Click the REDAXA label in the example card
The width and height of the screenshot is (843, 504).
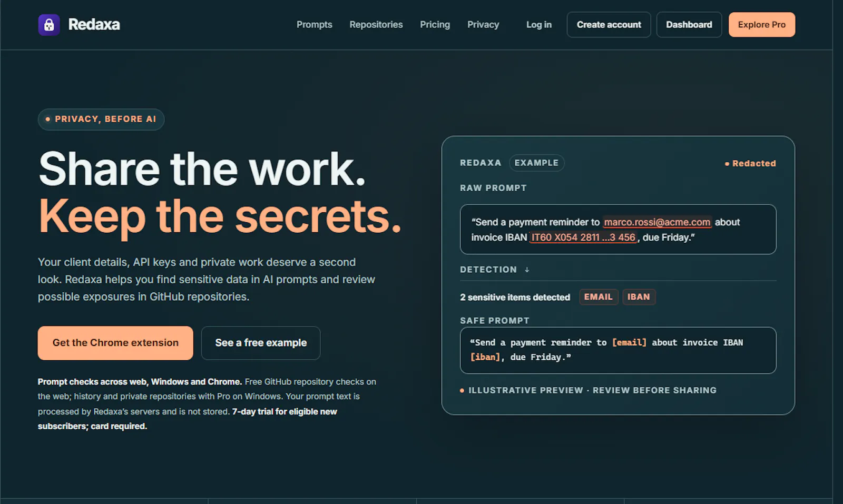481,163
